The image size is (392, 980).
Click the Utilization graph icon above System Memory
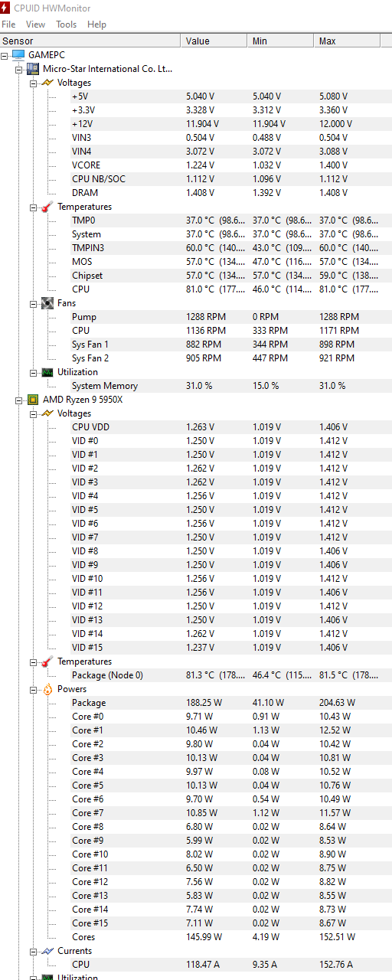pos(47,372)
